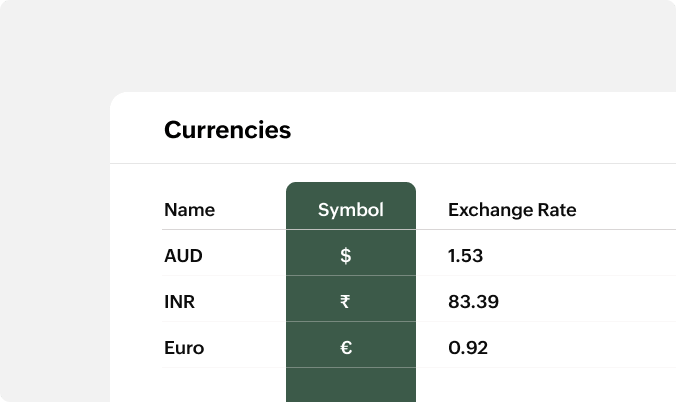Image resolution: width=676 pixels, height=402 pixels.
Task: Click the blank cell under the 0.92 rate
Action: pyautogui.click(x=500, y=385)
